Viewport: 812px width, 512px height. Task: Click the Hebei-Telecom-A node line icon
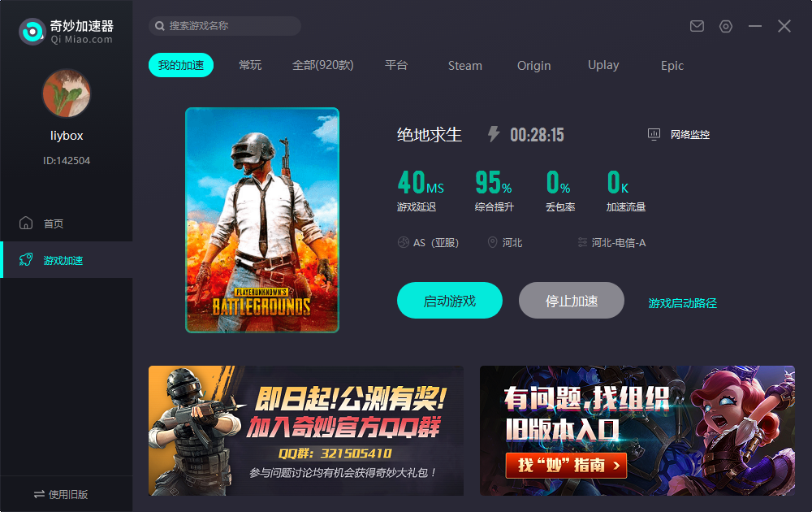(x=582, y=242)
